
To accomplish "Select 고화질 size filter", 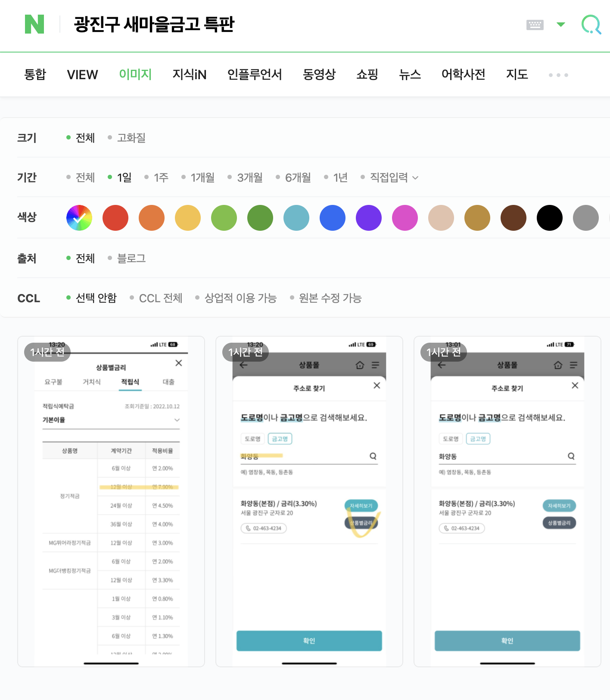I will pyautogui.click(x=127, y=138).
